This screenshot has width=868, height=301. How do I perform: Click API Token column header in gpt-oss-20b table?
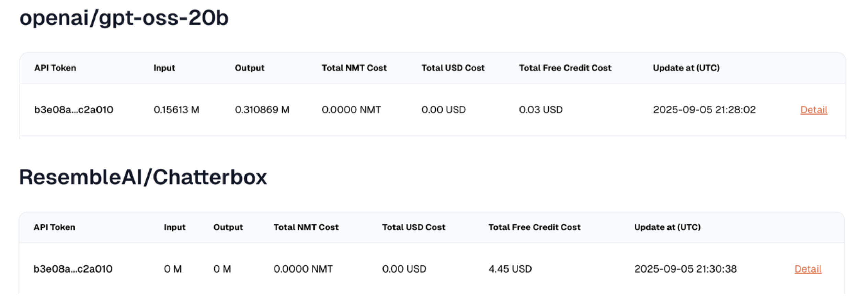(55, 68)
